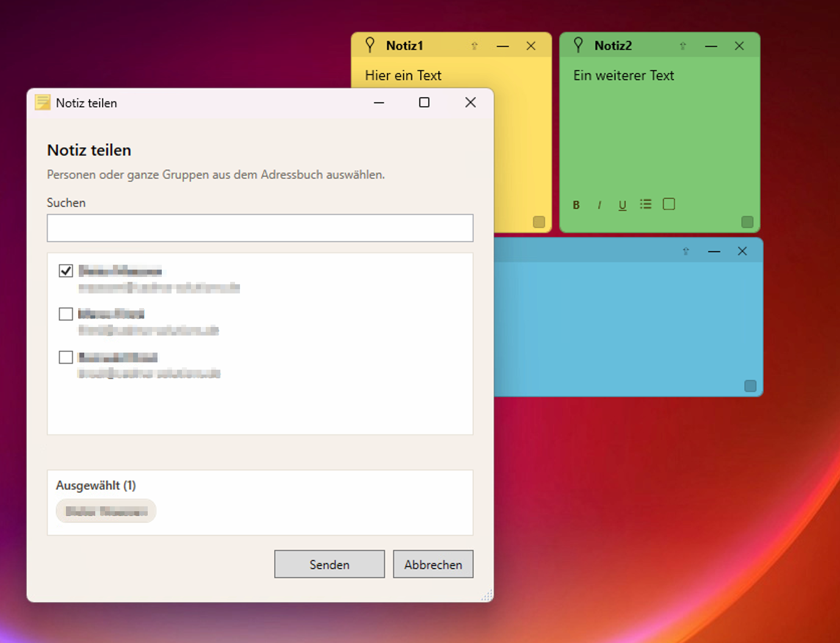Screen dimensions: 840x643
Task: Click the resize grip of Notiz teilen dialog
Action: pyautogui.click(x=487, y=595)
